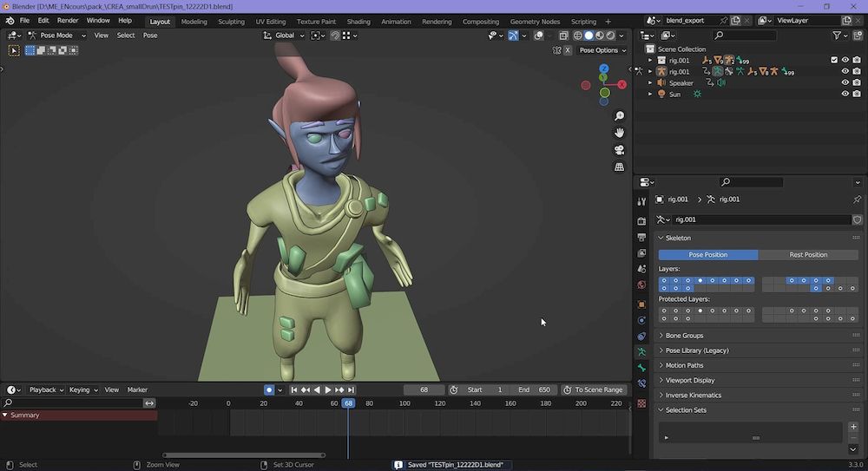Click the pan hand viewport icon
Image resolution: width=868 pixels, height=471 pixels.
pos(619,133)
